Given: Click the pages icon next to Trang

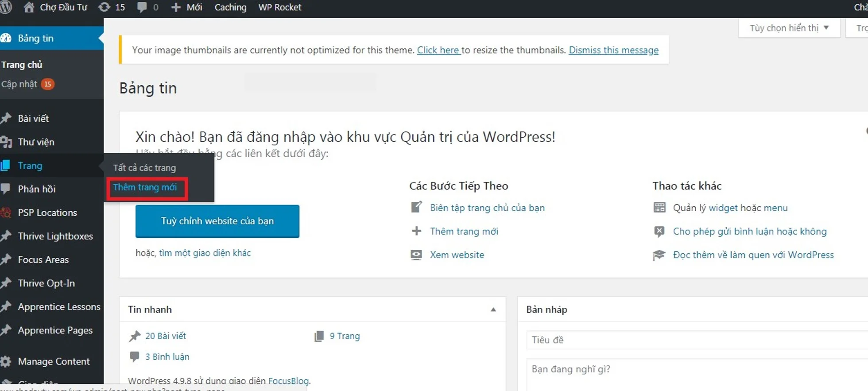Looking at the screenshot, I should click(x=5, y=165).
